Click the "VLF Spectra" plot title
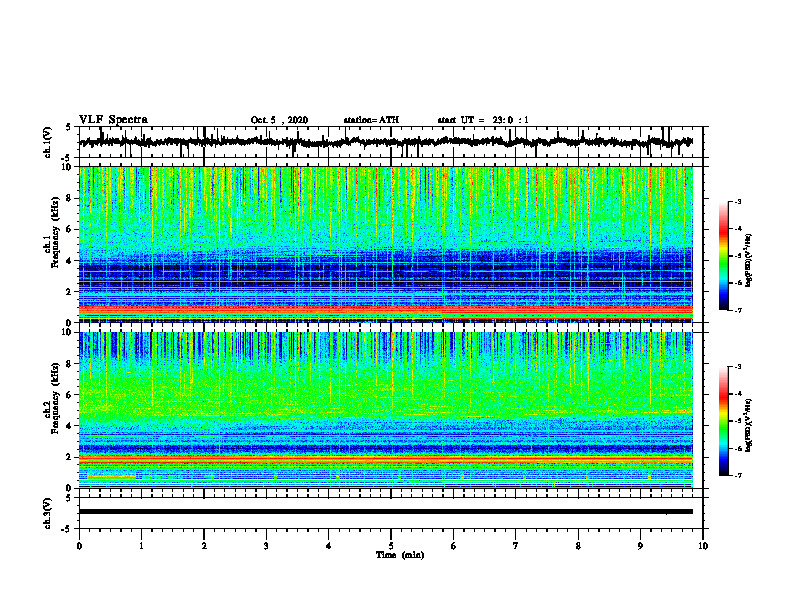 [113, 120]
